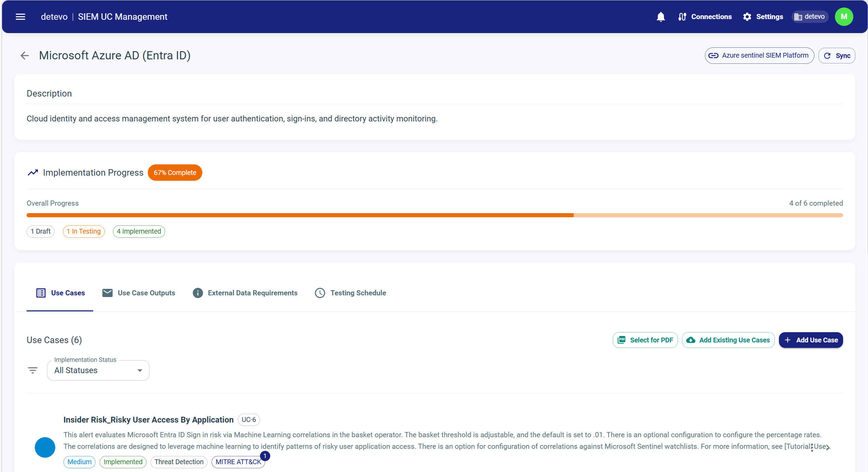
Task: Open the notifications bell
Action: click(x=661, y=16)
